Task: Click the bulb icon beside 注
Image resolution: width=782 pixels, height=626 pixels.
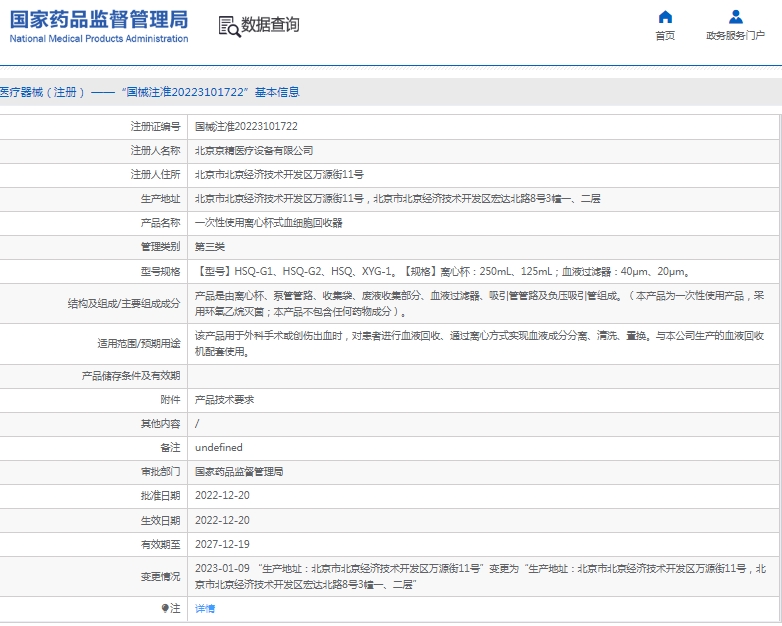Action: [165, 608]
